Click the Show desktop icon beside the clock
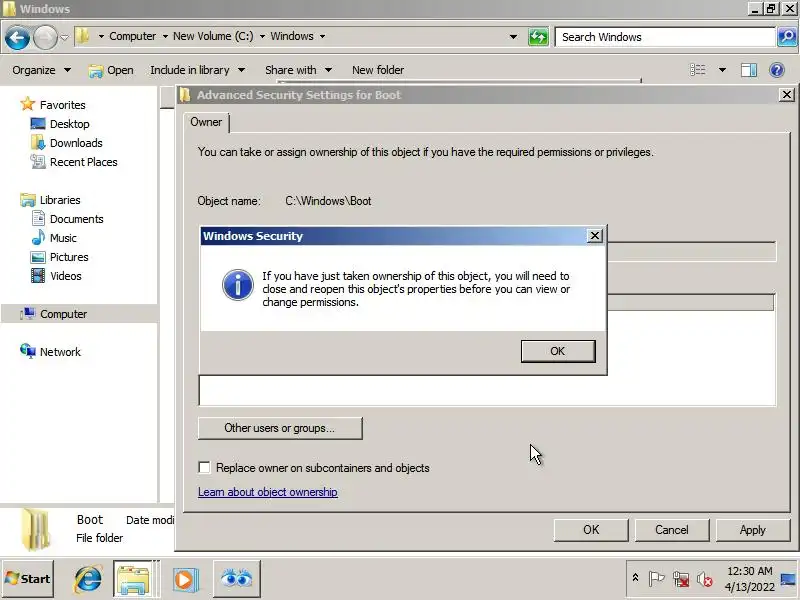 pyautogui.click(x=788, y=579)
